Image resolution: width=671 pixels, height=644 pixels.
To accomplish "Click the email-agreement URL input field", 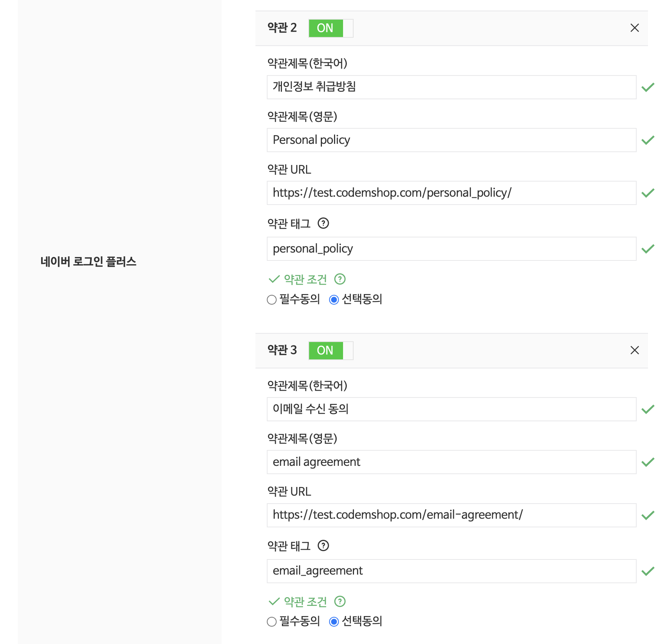I will coord(451,515).
